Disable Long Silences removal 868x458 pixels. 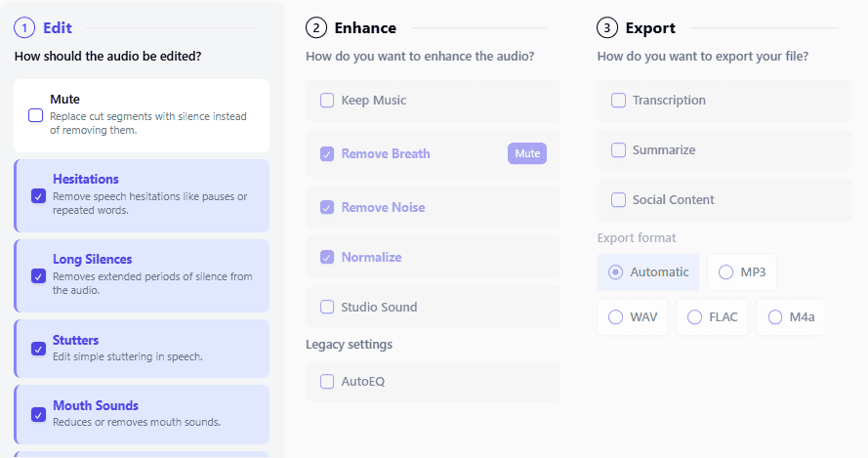(38, 275)
